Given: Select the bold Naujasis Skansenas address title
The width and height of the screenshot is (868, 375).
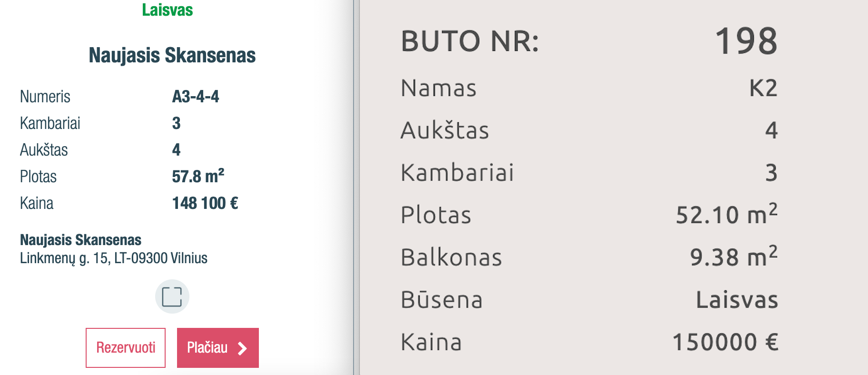Looking at the screenshot, I should (x=80, y=240).
